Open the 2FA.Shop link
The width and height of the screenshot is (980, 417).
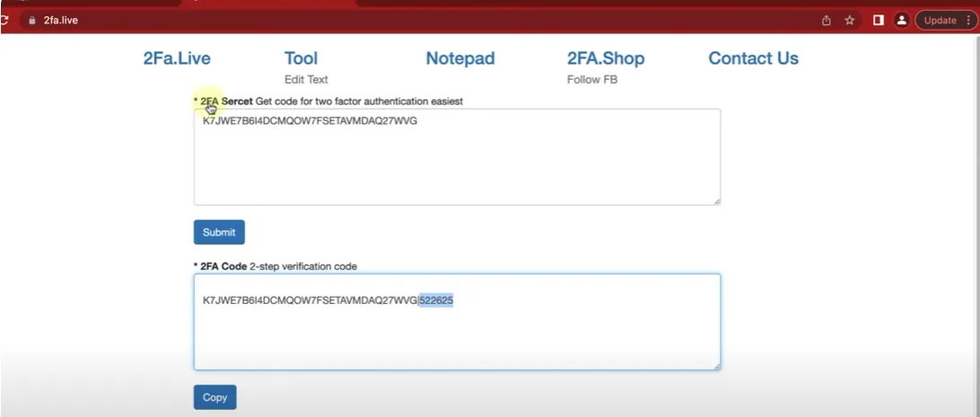[605, 58]
